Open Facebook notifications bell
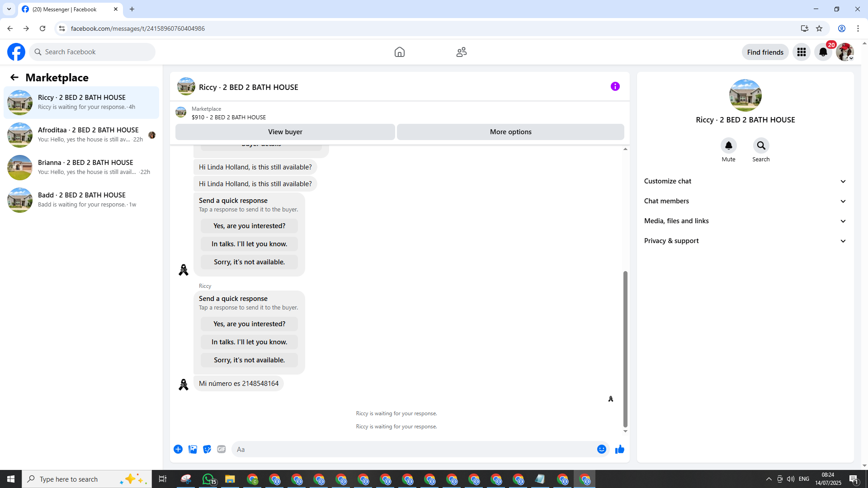868x488 pixels. click(x=823, y=52)
